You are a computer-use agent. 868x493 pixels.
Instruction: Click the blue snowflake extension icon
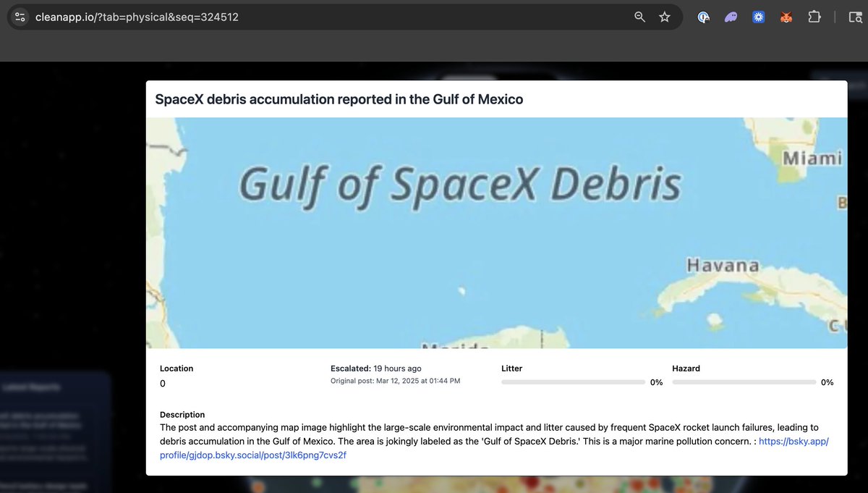click(758, 17)
